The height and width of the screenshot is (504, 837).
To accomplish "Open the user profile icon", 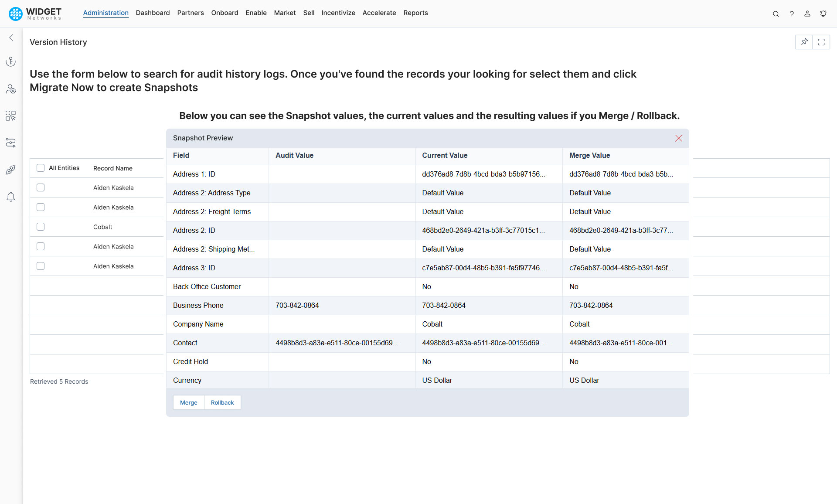I will click(807, 14).
